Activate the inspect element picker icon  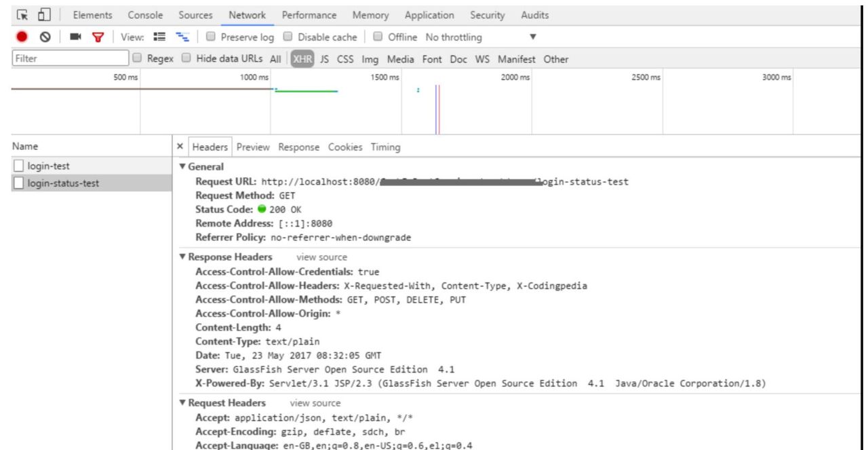click(22, 14)
